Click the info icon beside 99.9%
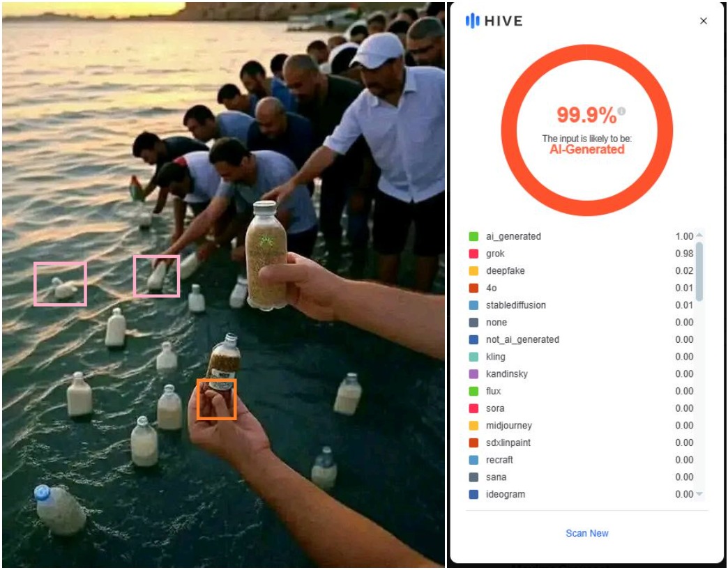This screenshot has height=570, width=728. point(622,111)
